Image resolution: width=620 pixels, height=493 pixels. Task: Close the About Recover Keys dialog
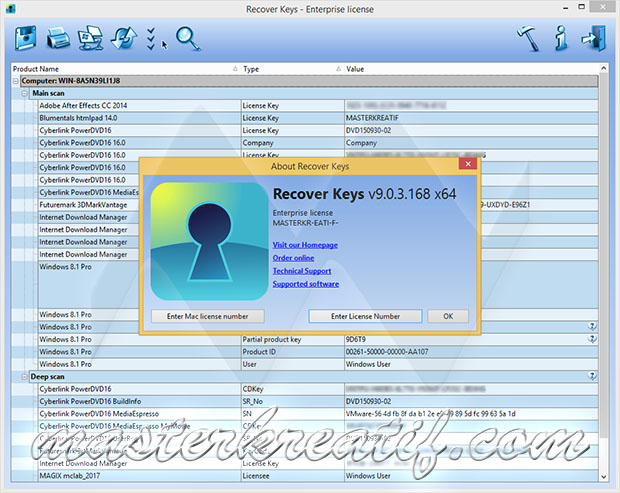tap(468, 164)
